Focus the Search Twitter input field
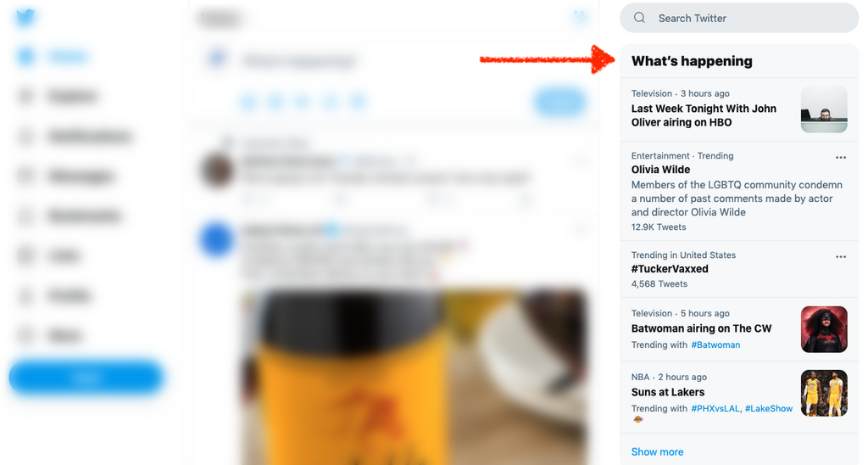The image size is (868, 465). point(739,18)
